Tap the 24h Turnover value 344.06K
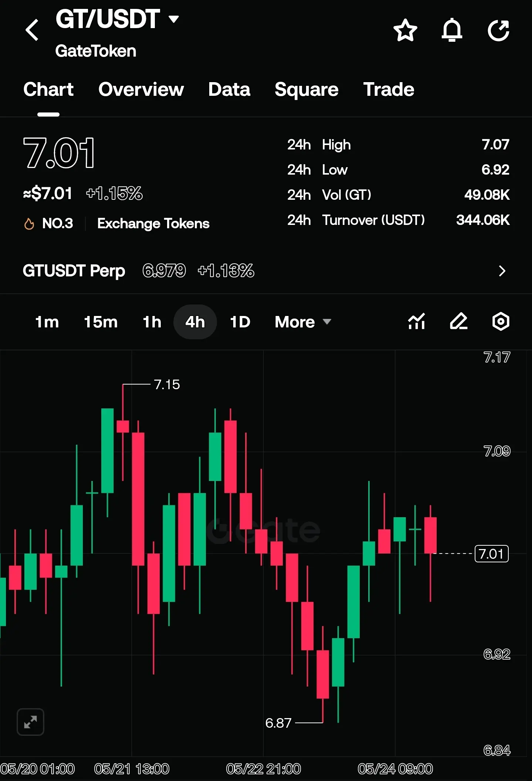Image resolution: width=532 pixels, height=781 pixels. click(483, 220)
